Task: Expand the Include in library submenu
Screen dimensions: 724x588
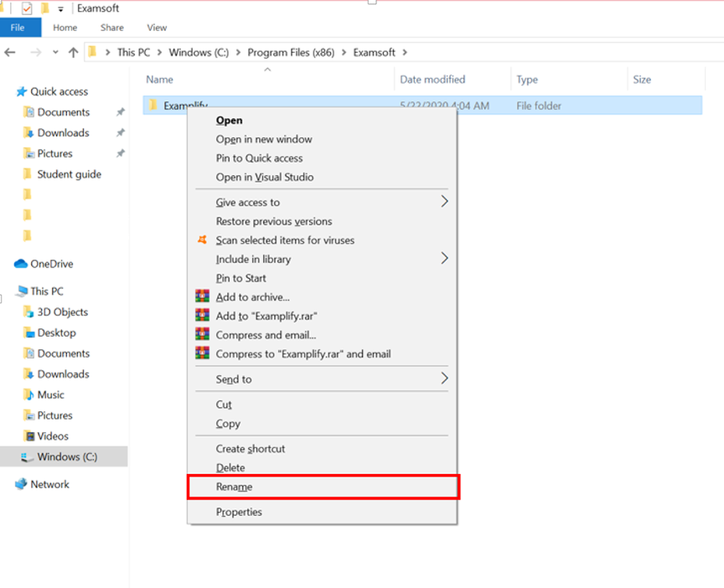Action: coord(322,260)
